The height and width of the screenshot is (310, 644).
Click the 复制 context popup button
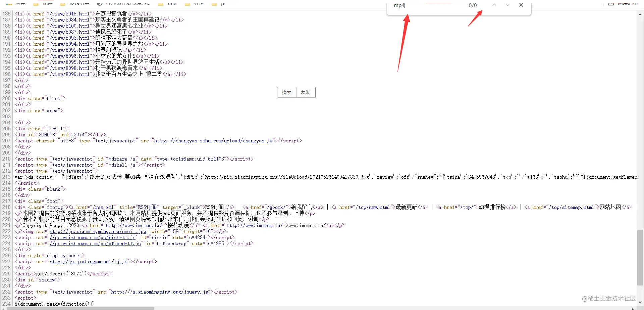306,92
